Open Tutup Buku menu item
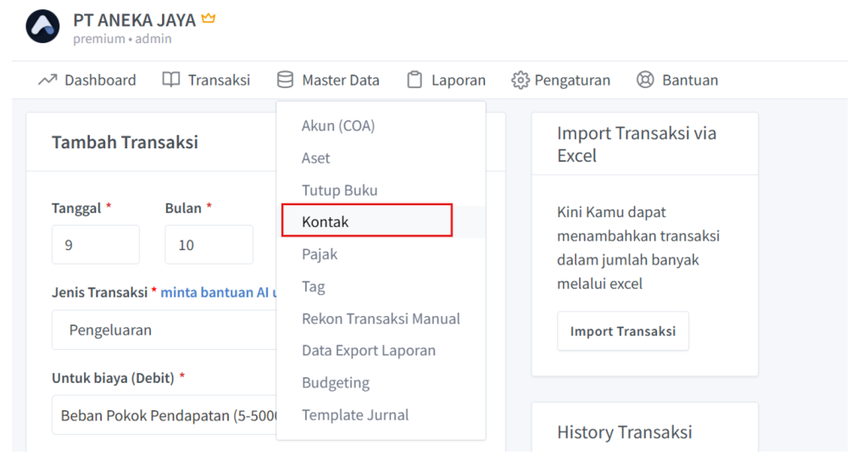Viewport: 868px width, 467px height. pyautogui.click(x=339, y=190)
